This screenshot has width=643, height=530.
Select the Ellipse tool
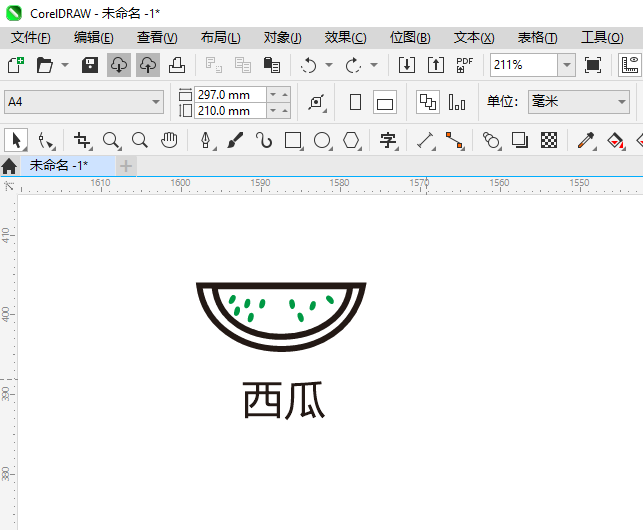click(x=322, y=141)
